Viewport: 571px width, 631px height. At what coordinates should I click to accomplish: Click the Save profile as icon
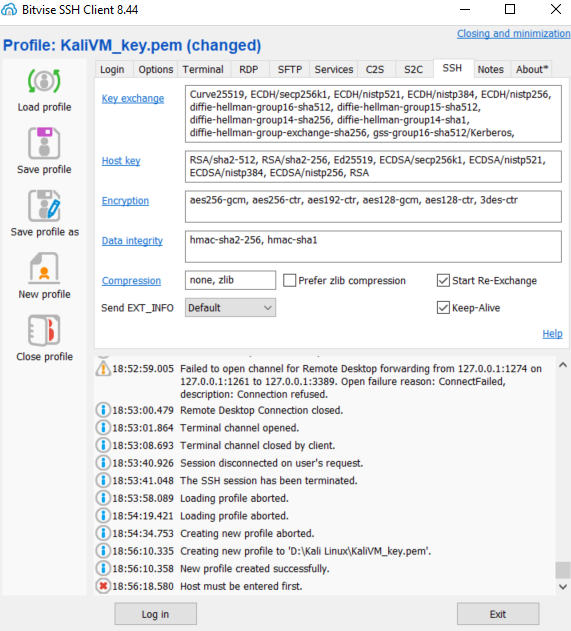pyautogui.click(x=44, y=206)
